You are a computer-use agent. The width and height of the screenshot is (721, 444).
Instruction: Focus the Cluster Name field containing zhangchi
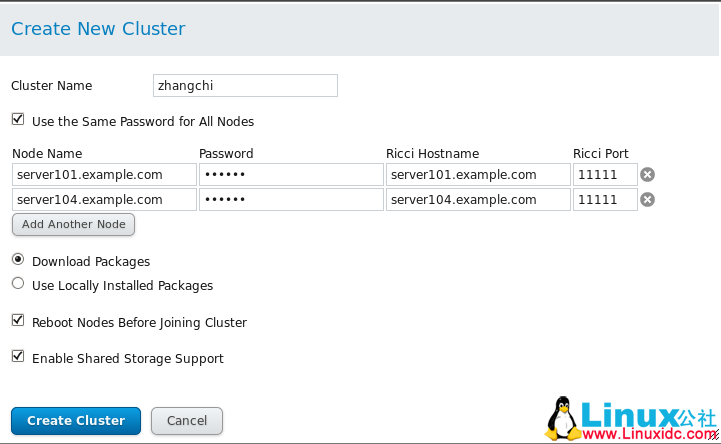245,85
